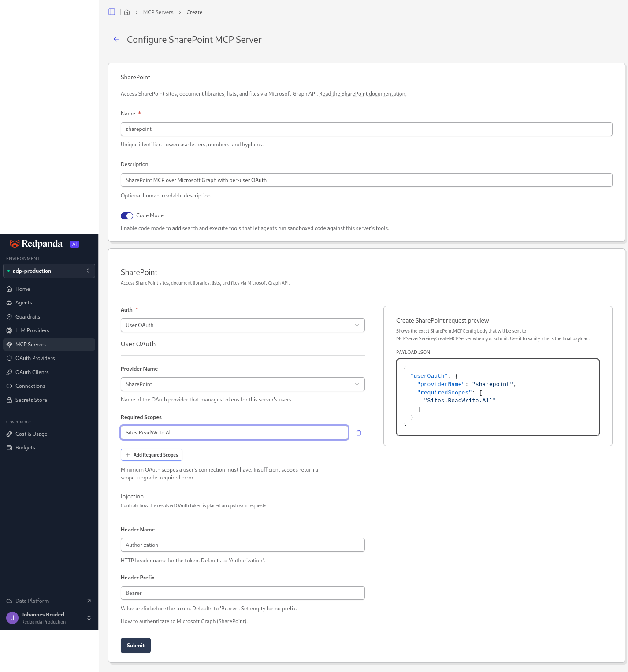Open Connections in the sidebar
Image resolution: width=628 pixels, height=672 pixels.
click(x=49, y=386)
